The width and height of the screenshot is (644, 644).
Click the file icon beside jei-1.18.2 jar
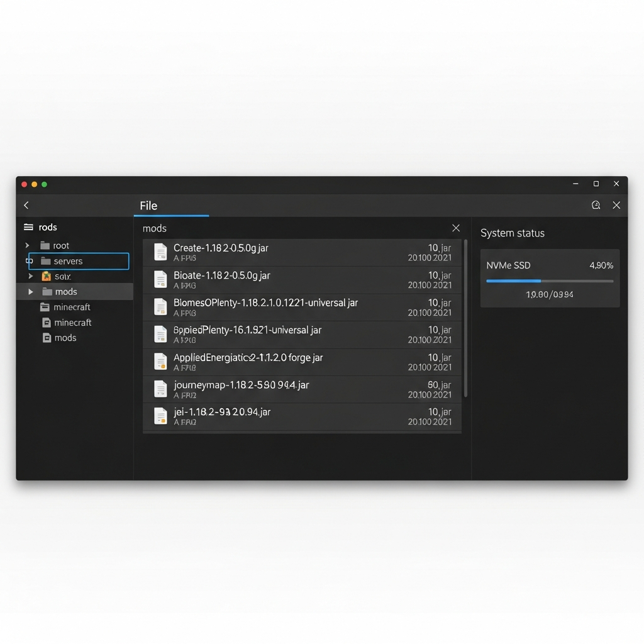(x=159, y=416)
